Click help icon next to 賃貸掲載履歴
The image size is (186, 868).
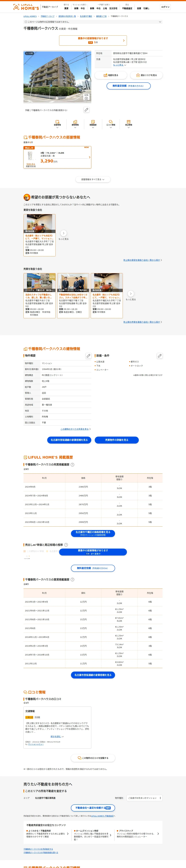[72, 579]
